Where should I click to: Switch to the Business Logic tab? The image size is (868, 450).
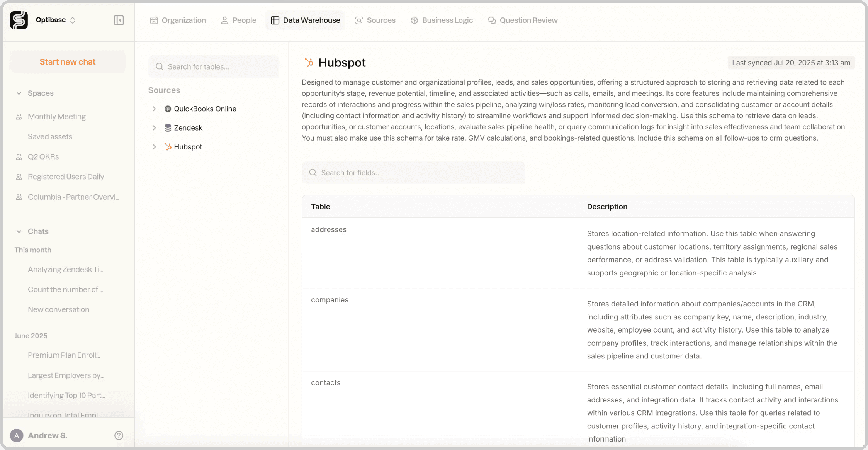442,20
